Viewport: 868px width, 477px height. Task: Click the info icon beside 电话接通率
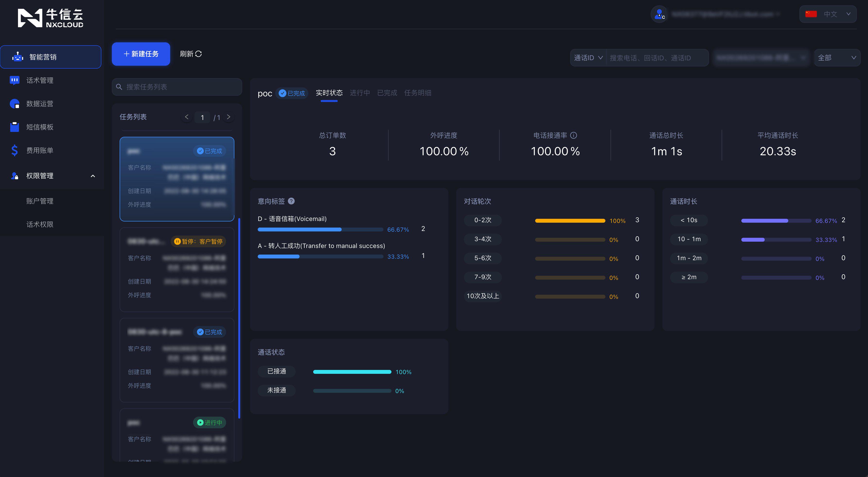tap(574, 135)
